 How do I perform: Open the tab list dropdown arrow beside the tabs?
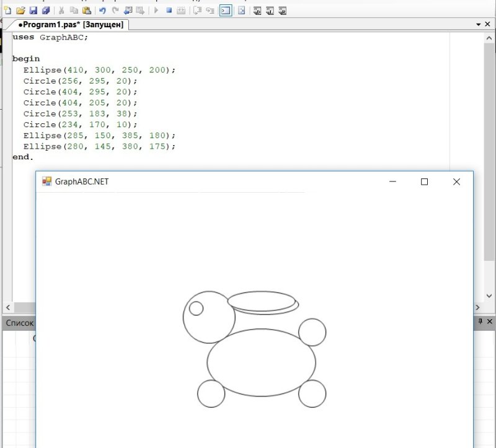[479, 24]
